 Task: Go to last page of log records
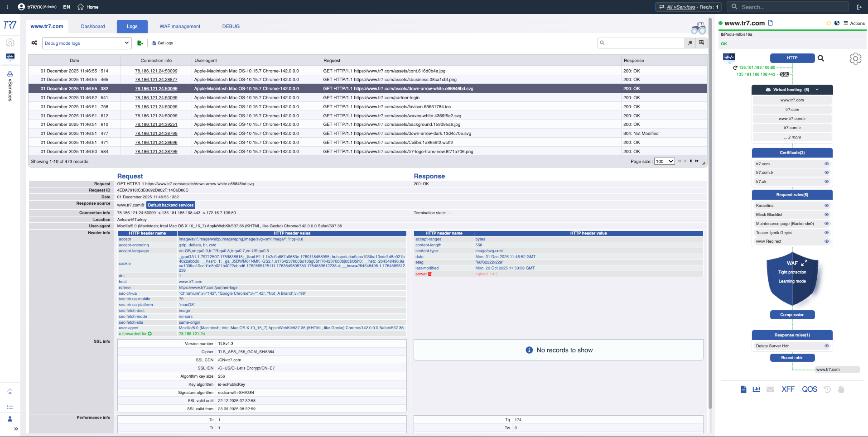(x=697, y=161)
